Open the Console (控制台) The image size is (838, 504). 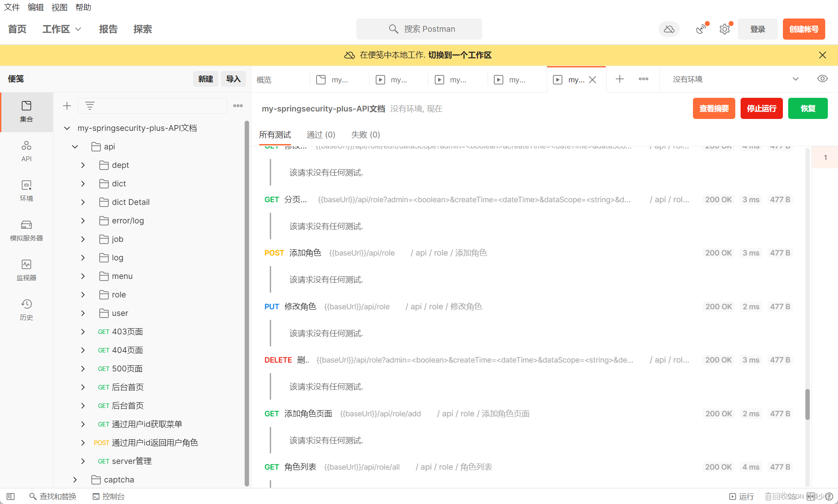tap(108, 497)
